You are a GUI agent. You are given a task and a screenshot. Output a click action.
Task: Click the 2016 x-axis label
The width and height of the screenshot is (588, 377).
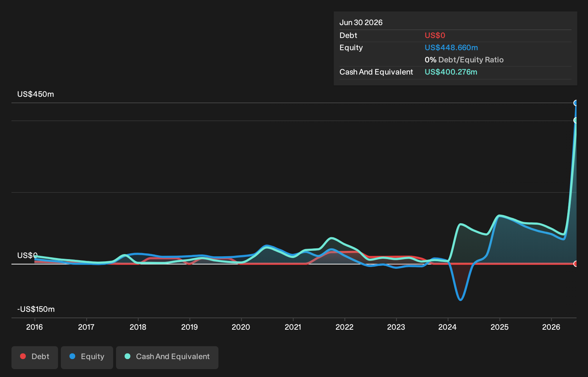[34, 327]
